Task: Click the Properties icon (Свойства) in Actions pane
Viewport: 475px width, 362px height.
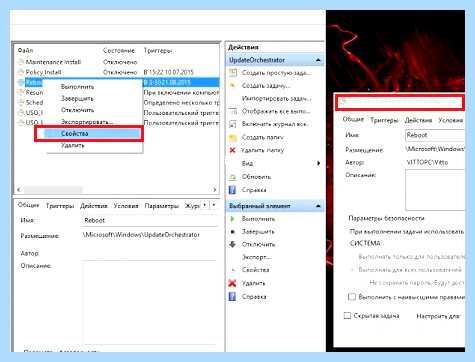Action: click(x=233, y=270)
